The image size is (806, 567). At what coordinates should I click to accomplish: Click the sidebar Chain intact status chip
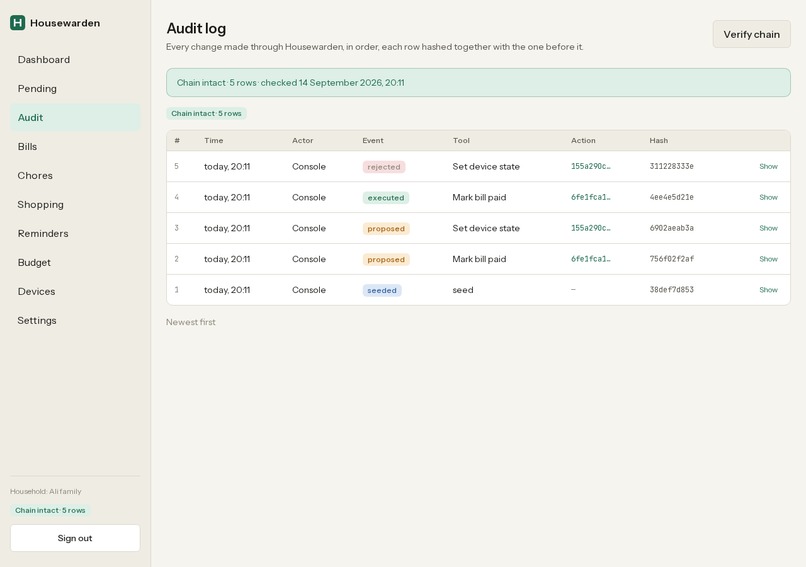tap(50, 510)
